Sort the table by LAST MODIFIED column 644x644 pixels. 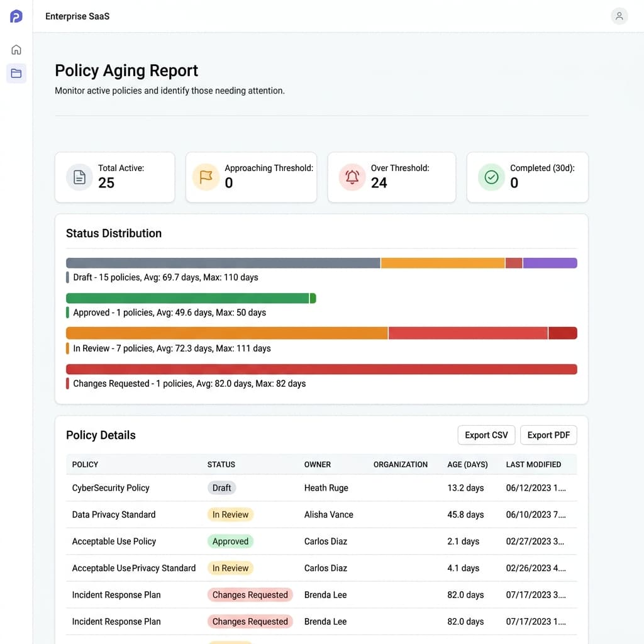point(533,464)
